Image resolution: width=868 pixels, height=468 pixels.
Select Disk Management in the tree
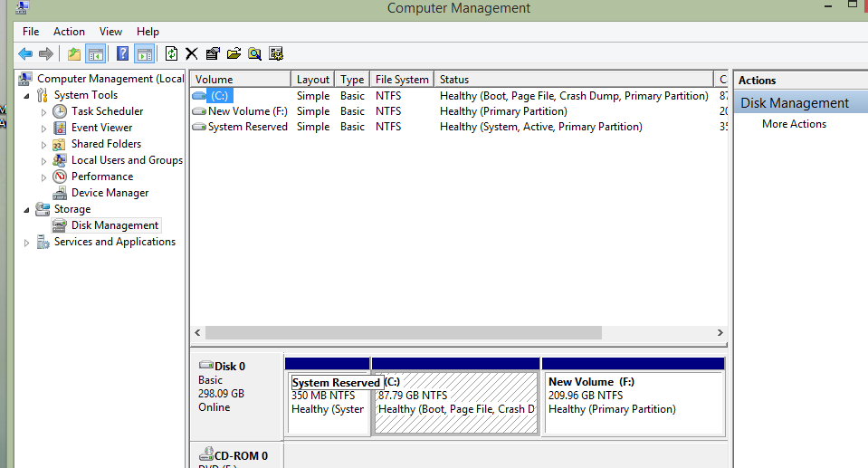(x=115, y=225)
